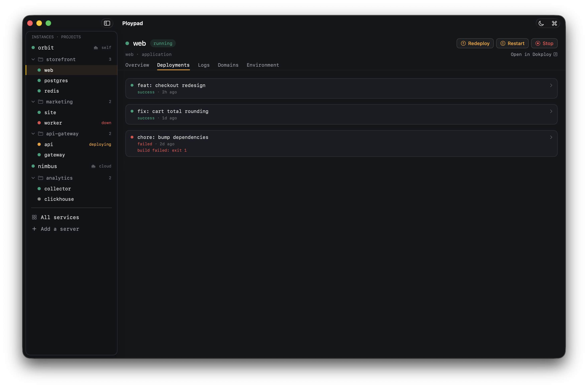Collapse the analytics project chevron
588x388 pixels.
[x=33, y=178]
